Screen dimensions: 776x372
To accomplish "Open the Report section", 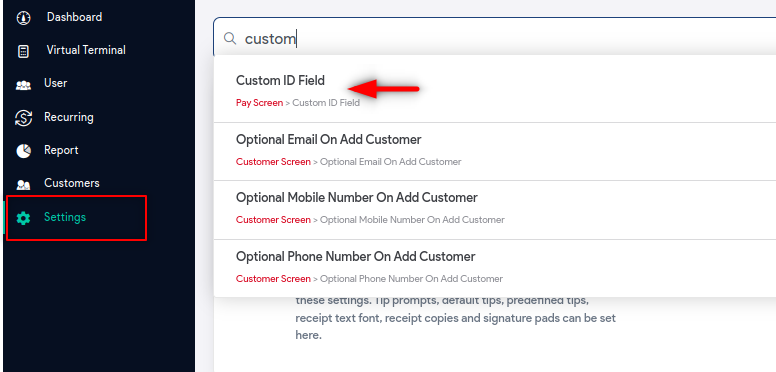I will pos(61,150).
